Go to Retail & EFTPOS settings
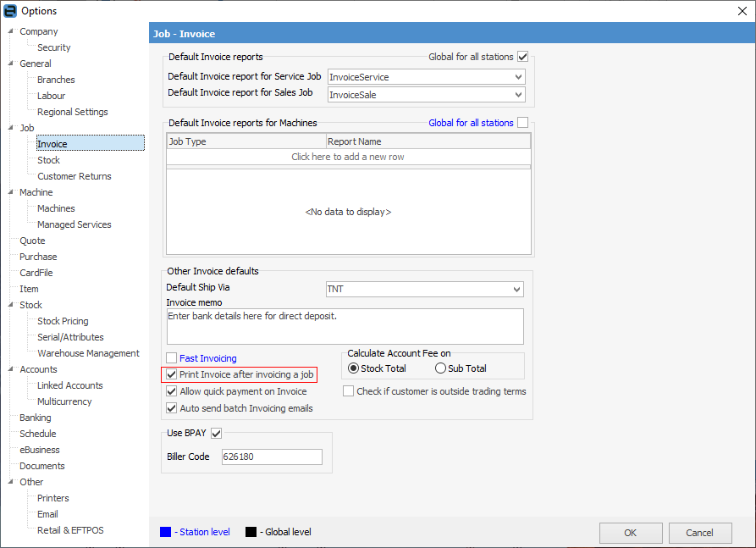 click(70, 530)
